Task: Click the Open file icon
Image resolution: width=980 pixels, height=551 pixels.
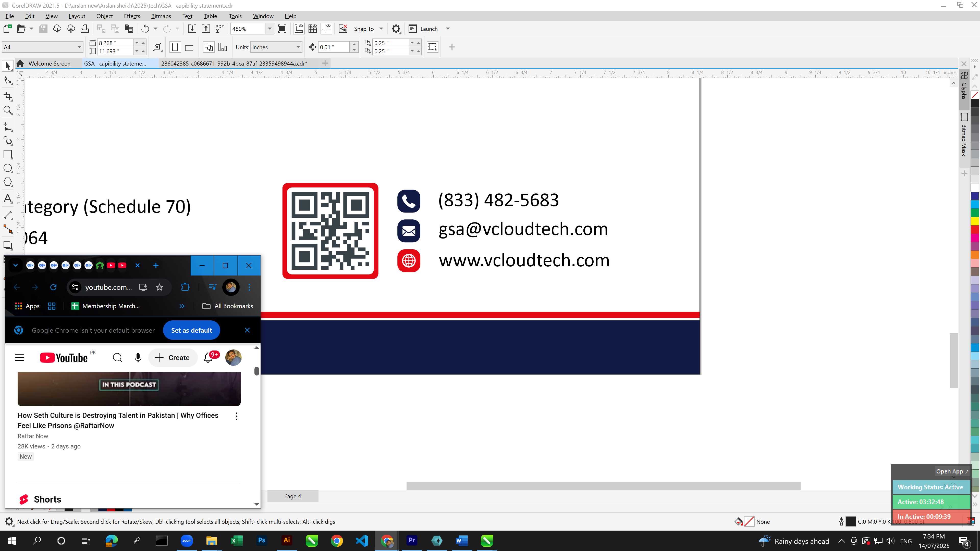Action: (x=21, y=29)
